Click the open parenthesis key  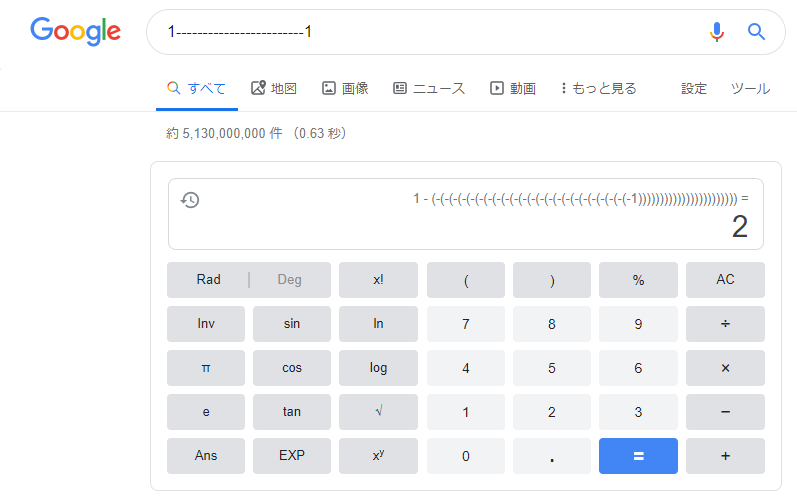click(466, 280)
